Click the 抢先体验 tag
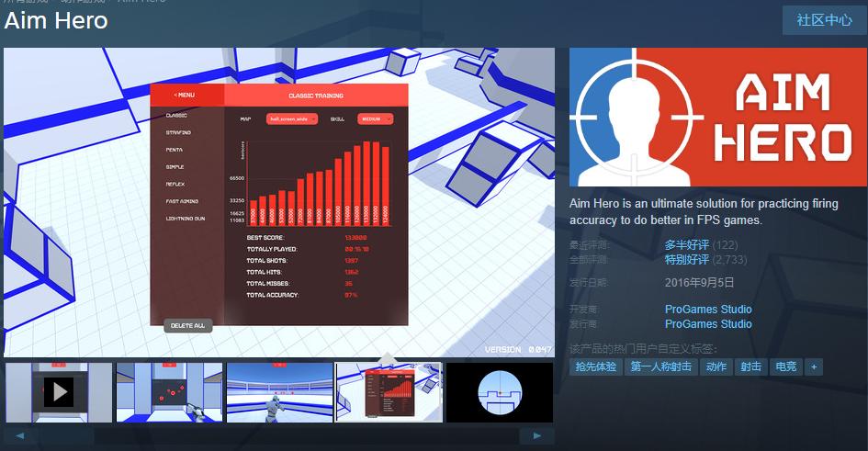The width and height of the screenshot is (868, 451). coord(596,366)
